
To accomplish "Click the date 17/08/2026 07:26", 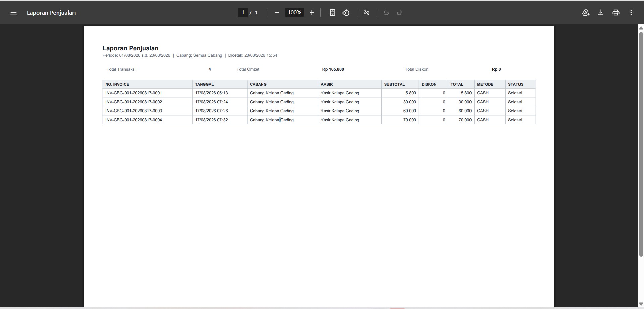I will (211, 111).
